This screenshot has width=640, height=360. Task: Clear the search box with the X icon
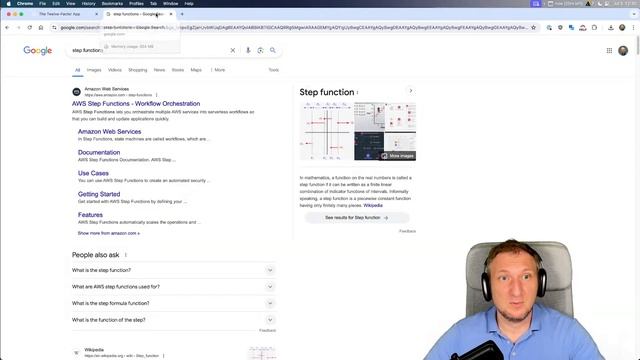[x=233, y=50]
